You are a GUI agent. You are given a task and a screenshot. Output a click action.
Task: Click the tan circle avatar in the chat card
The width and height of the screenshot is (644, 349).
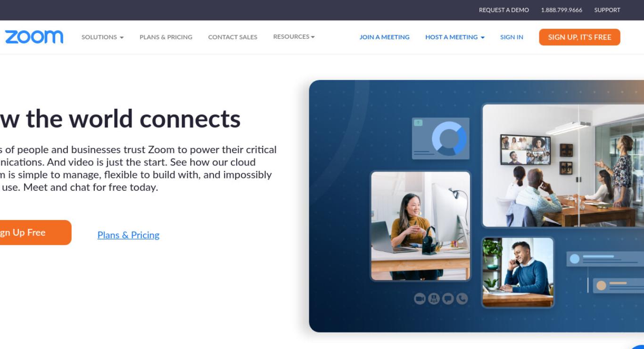point(601,285)
